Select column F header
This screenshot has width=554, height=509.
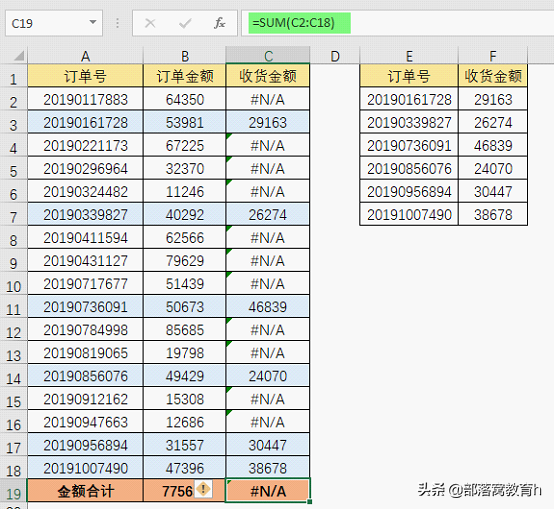coord(493,56)
